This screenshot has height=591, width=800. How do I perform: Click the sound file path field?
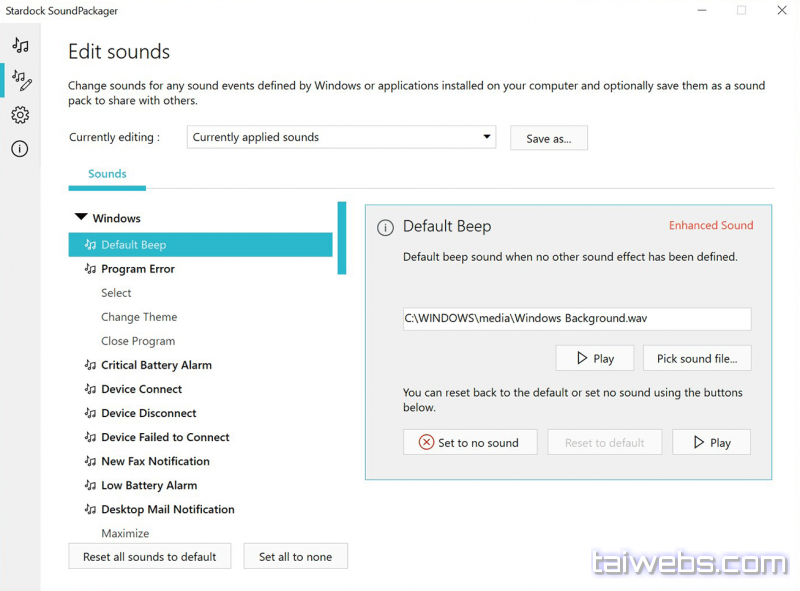[576, 319]
